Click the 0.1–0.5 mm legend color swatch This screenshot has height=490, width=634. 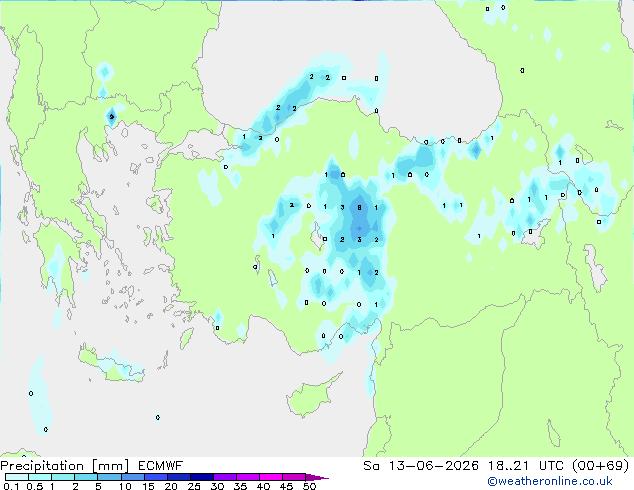click(17, 477)
